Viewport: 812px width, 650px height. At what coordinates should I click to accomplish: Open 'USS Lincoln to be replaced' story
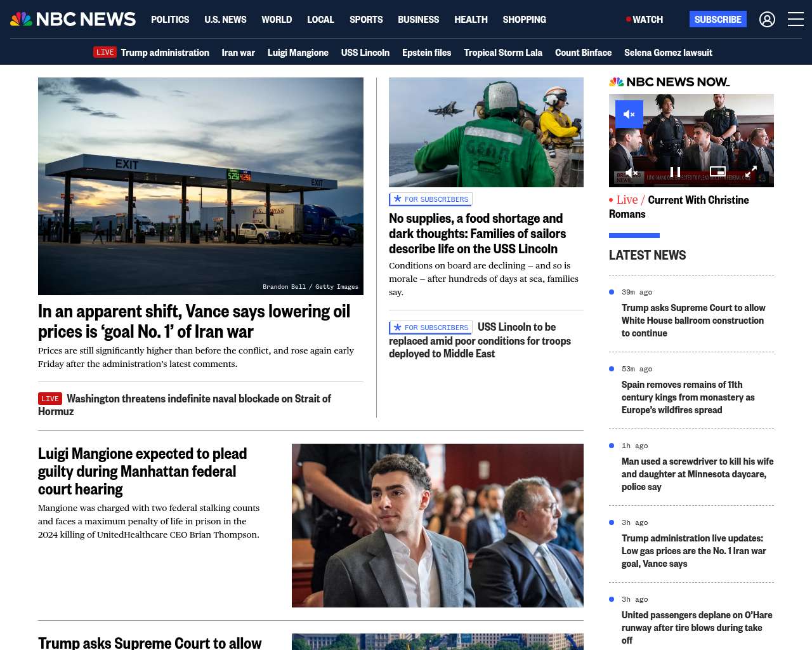click(x=480, y=340)
